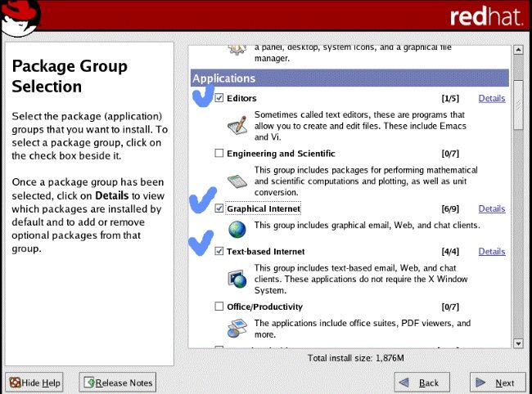Click the Hide Help button
532x394 pixels.
pos(34,383)
